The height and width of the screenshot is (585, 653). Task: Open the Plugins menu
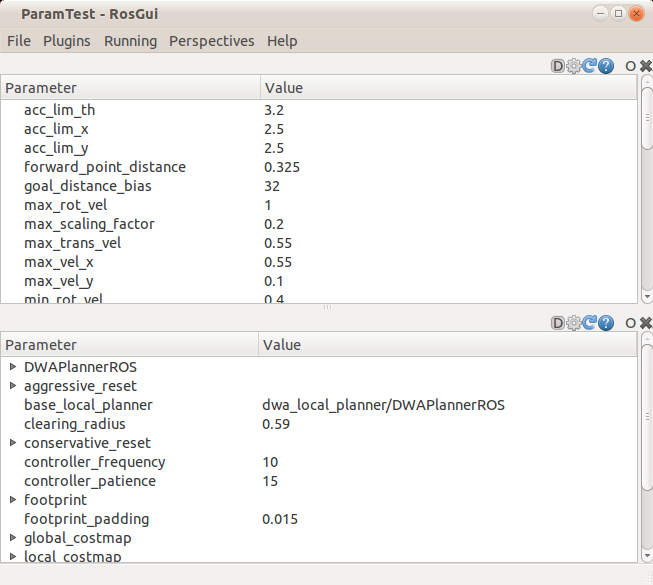66,41
